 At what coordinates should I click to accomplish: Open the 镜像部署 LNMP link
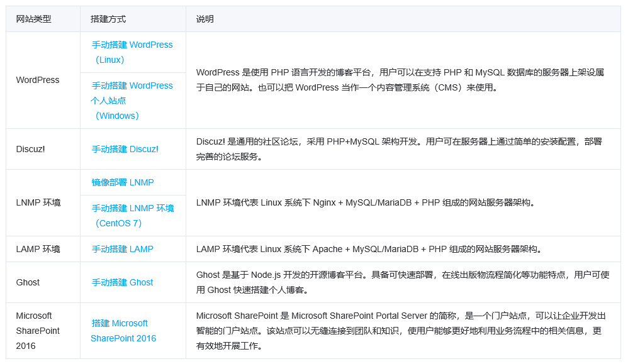[123, 182]
